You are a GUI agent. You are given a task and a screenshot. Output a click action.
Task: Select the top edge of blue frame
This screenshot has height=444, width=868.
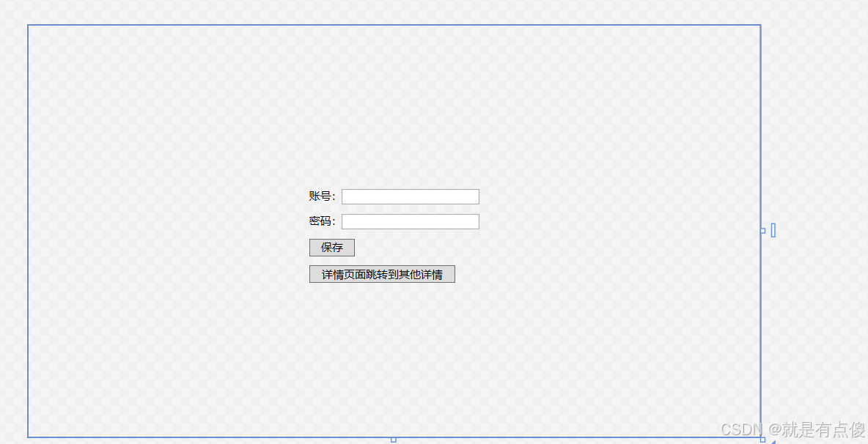point(394,25)
